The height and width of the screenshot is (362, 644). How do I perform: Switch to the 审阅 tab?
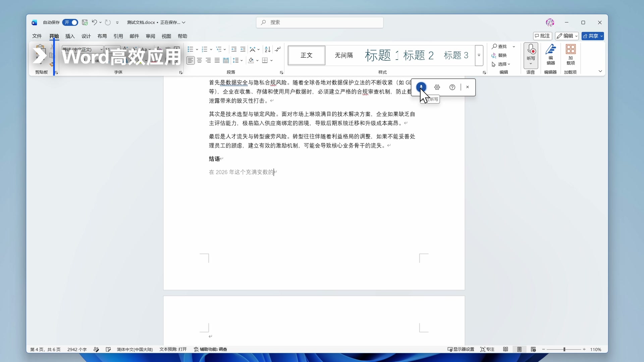(x=151, y=36)
